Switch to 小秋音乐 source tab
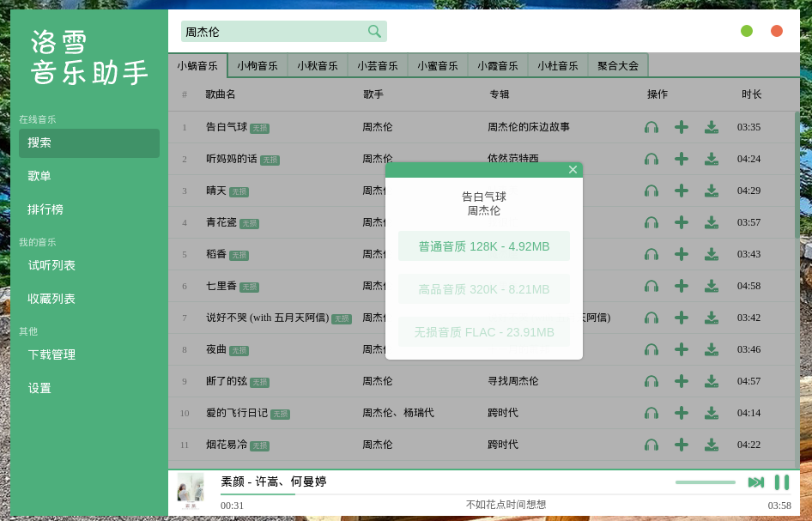 (318, 66)
